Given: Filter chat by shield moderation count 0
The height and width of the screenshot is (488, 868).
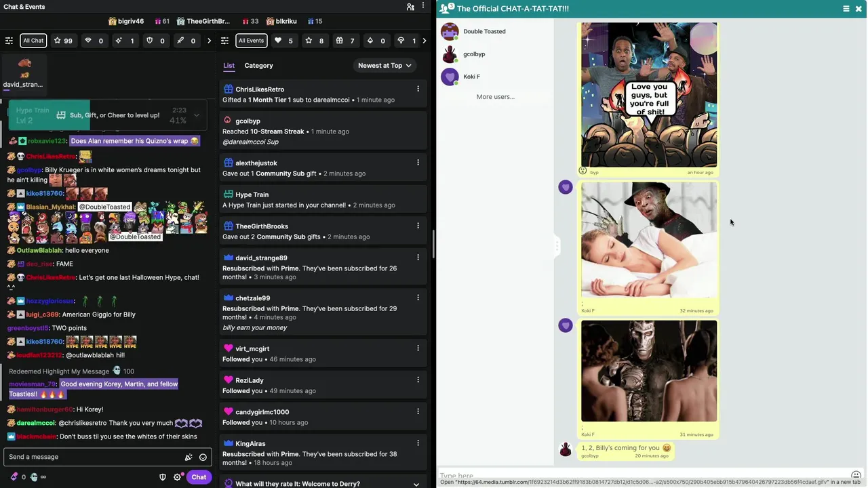Looking at the screenshot, I should (155, 41).
